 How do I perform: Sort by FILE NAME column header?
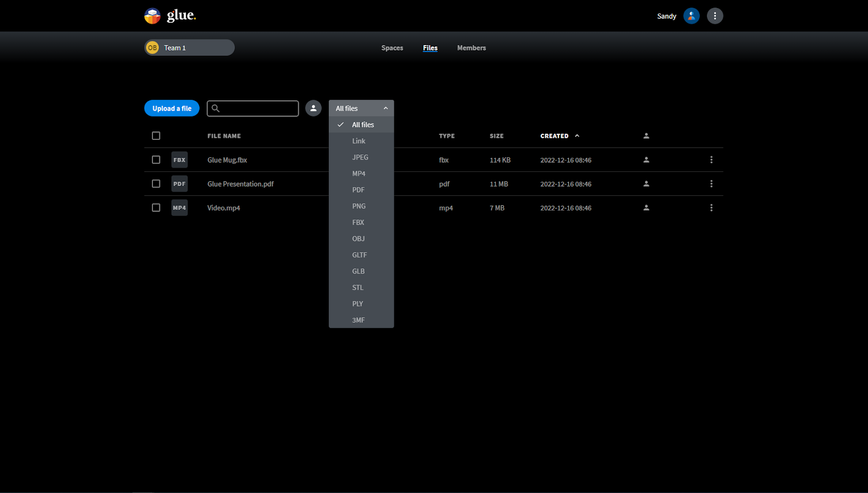224,136
